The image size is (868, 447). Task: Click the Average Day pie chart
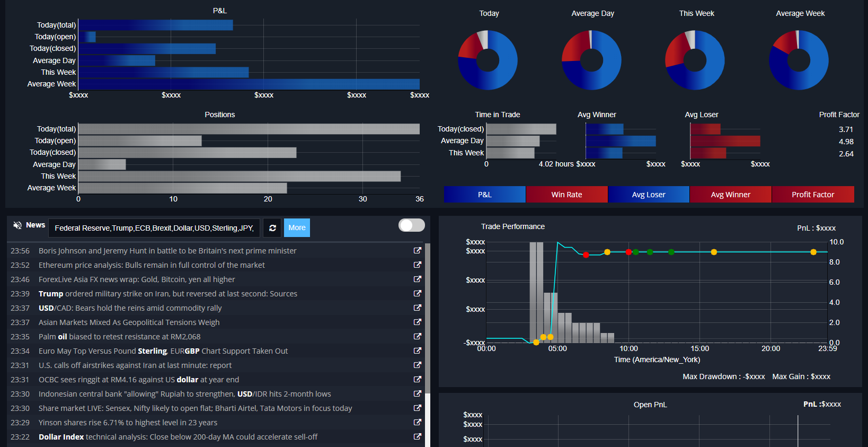pos(591,60)
